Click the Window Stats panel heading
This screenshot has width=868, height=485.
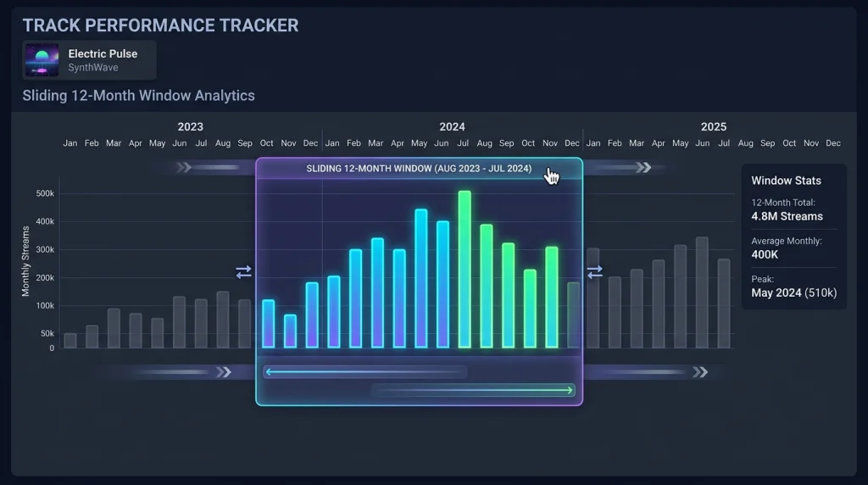(x=786, y=181)
